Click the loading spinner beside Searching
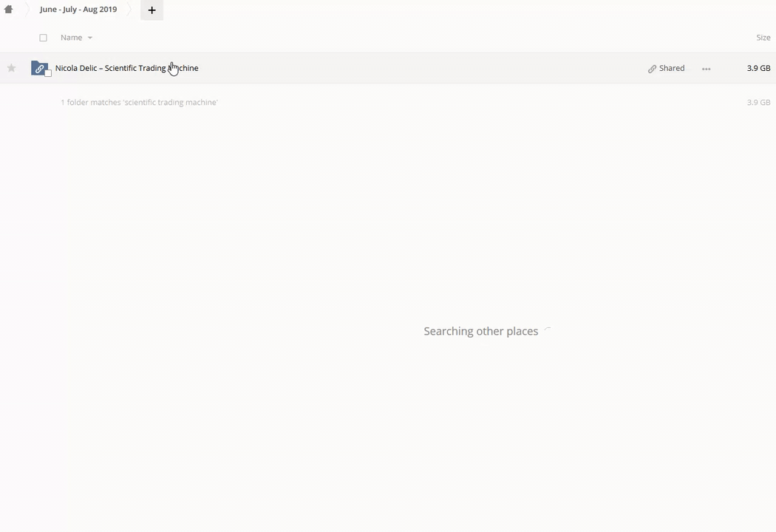The height and width of the screenshot is (532, 776). point(548,331)
